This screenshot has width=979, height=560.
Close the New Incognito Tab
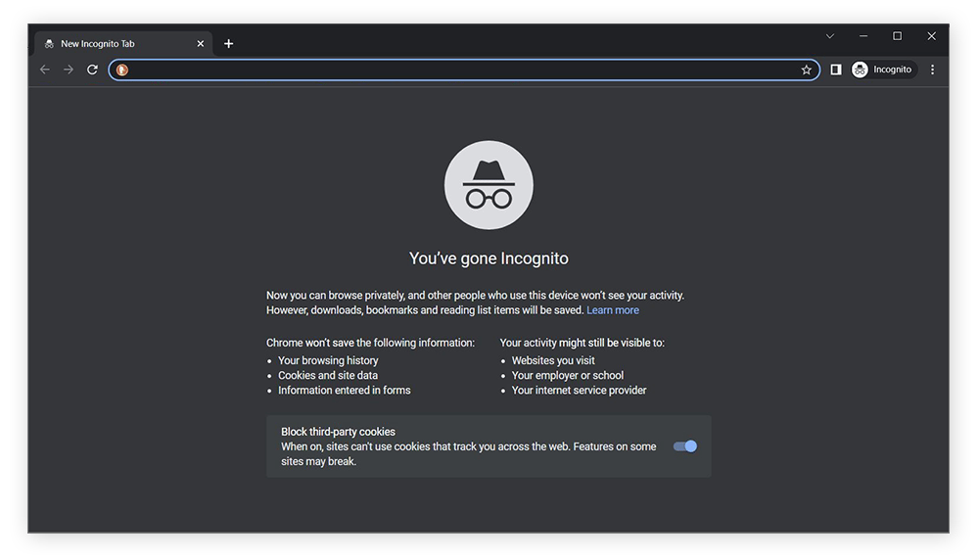pos(201,44)
